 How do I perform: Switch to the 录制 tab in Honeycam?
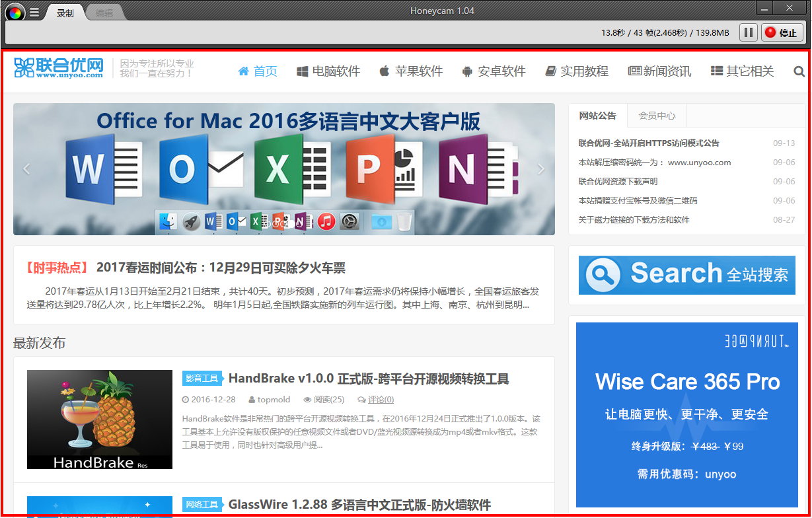point(65,13)
